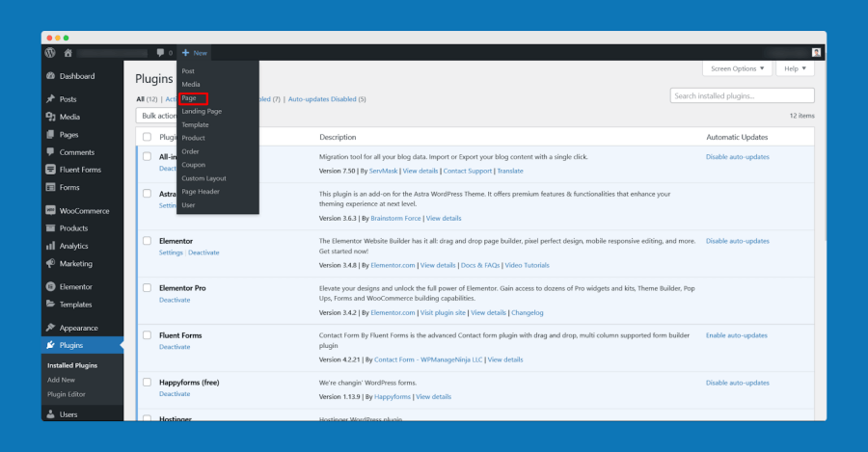
Task: Choose Landing Page in the New menu
Action: (202, 111)
